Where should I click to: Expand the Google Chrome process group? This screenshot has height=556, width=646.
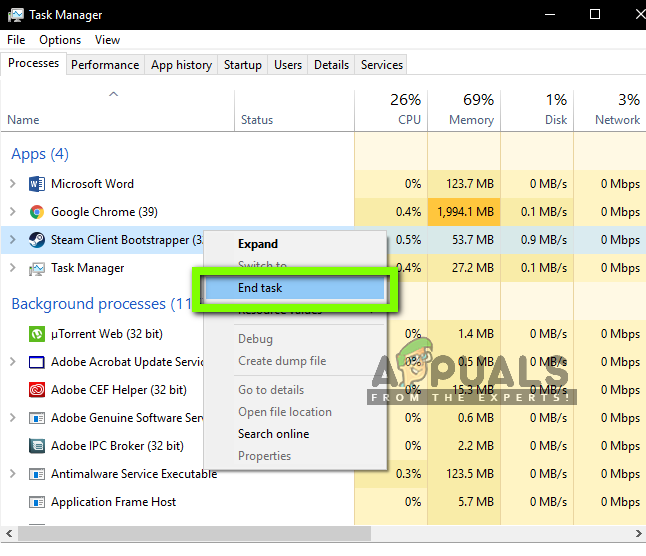13,212
